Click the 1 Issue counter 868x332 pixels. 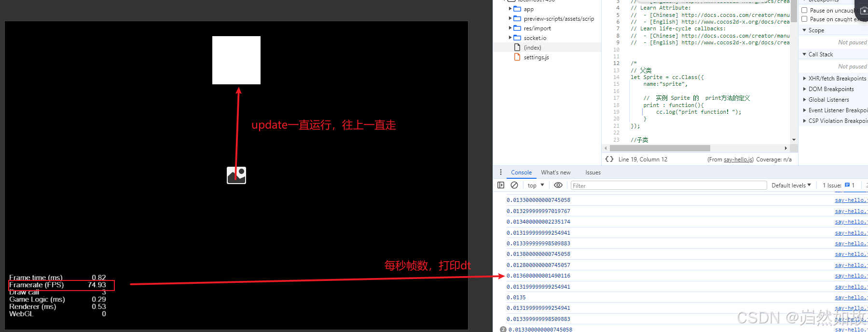click(x=839, y=185)
